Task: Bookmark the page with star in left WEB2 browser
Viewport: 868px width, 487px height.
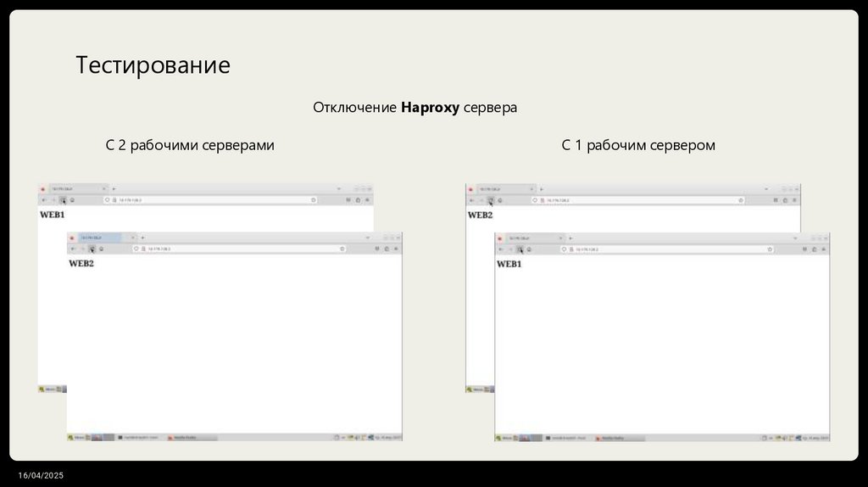Action: pos(342,249)
